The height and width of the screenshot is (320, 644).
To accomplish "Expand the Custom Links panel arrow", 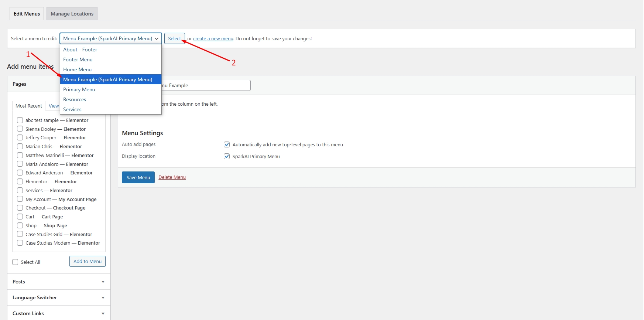I will (x=103, y=314).
